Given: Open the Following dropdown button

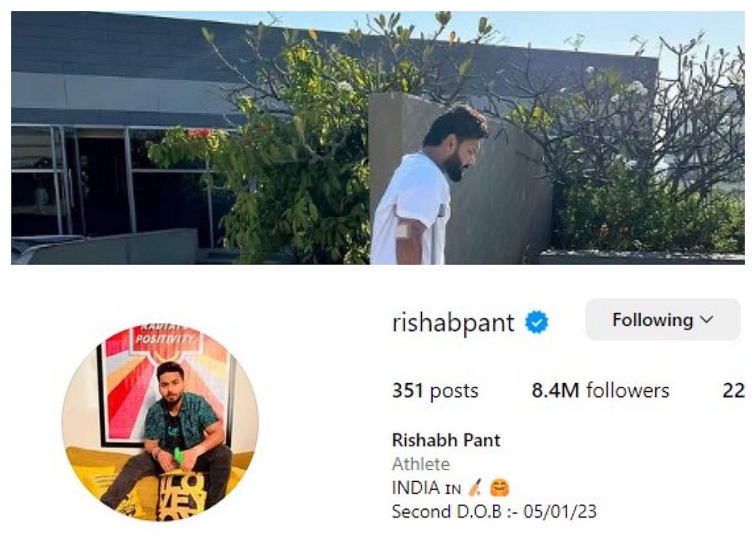Looking at the screenshot, I should 663,319.
